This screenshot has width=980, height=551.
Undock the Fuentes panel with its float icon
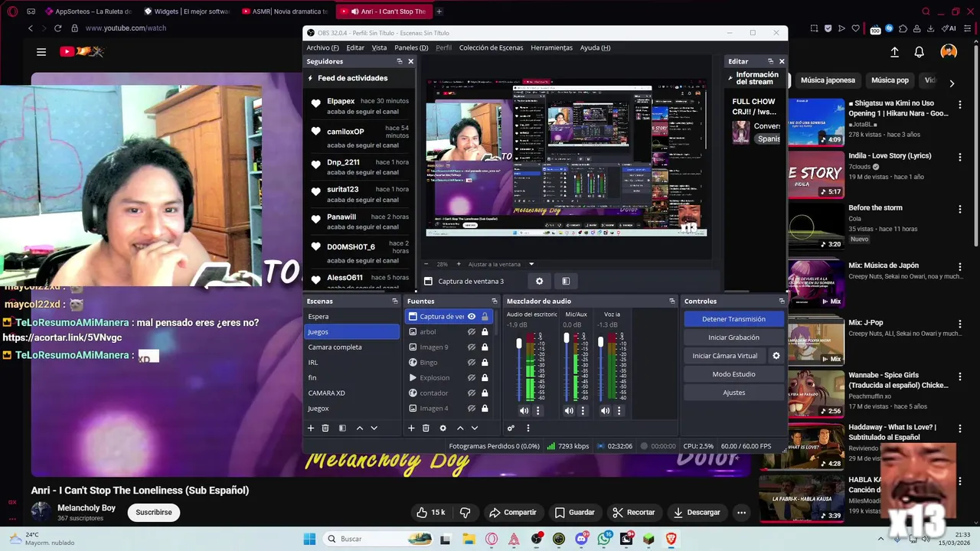tap(496, 301)
